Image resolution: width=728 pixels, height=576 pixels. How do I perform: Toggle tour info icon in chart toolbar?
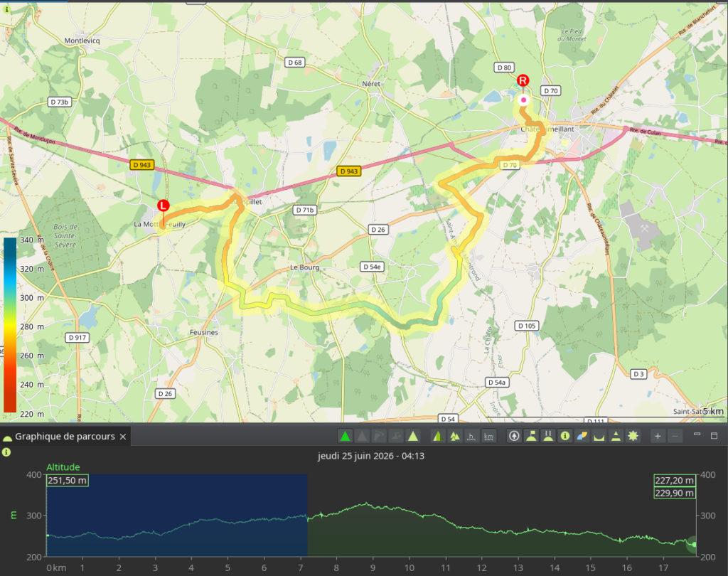(x=565, y=436)
